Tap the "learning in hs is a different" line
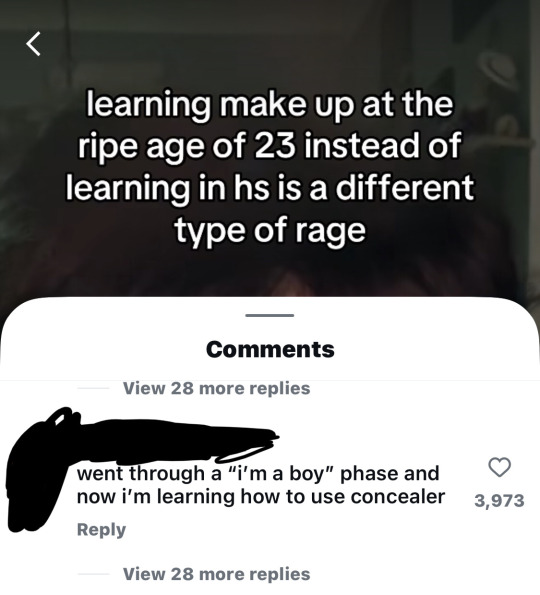Image resolution: width=540 pixels, height=595 pixels. tap(270, 188)
